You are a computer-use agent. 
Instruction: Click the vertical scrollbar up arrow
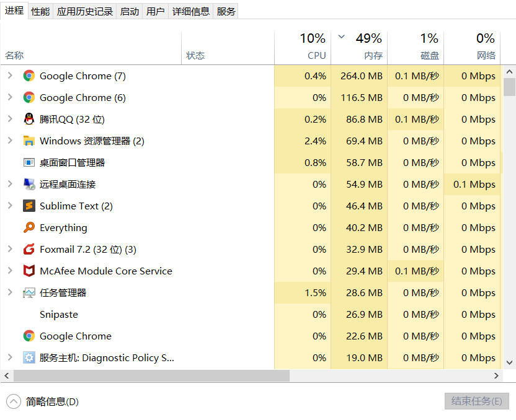tap(509, 71)
